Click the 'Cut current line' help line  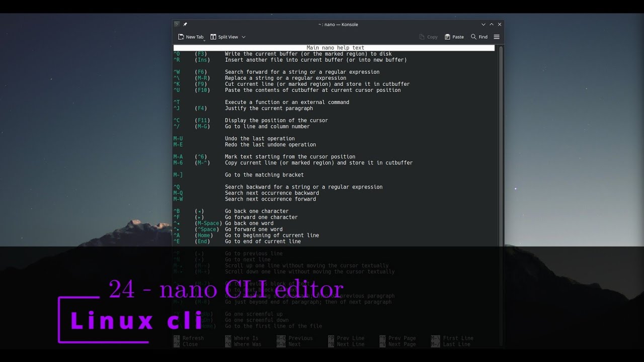tap(317, 84)
